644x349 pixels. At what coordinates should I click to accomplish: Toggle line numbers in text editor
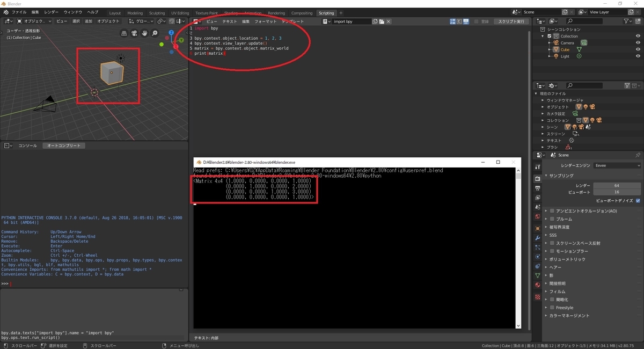click(x=452, y=21)
